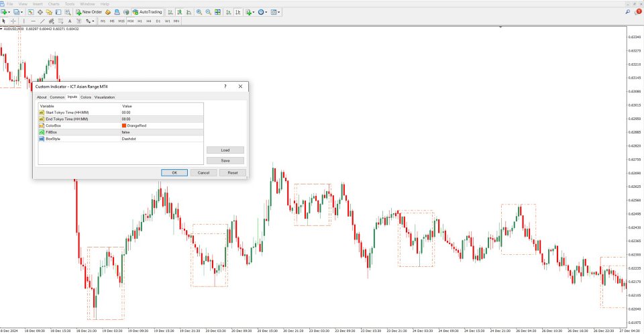Switch chart to line chart mode

(x=189, y=12)
